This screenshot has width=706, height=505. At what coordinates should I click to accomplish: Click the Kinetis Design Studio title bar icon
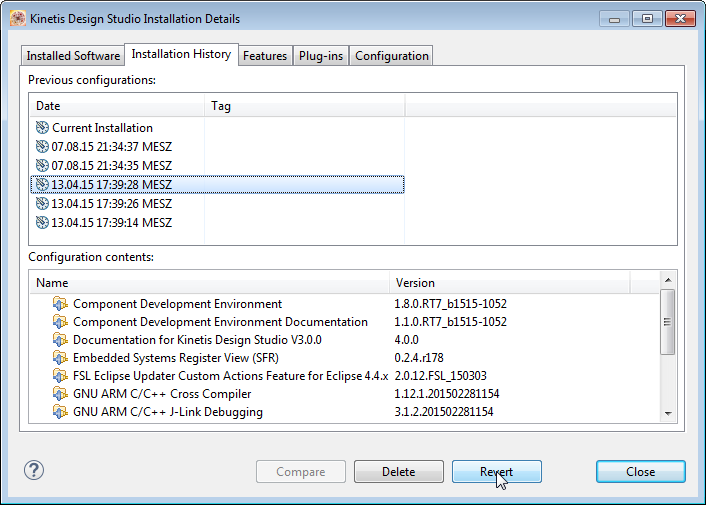pos(17,19)
